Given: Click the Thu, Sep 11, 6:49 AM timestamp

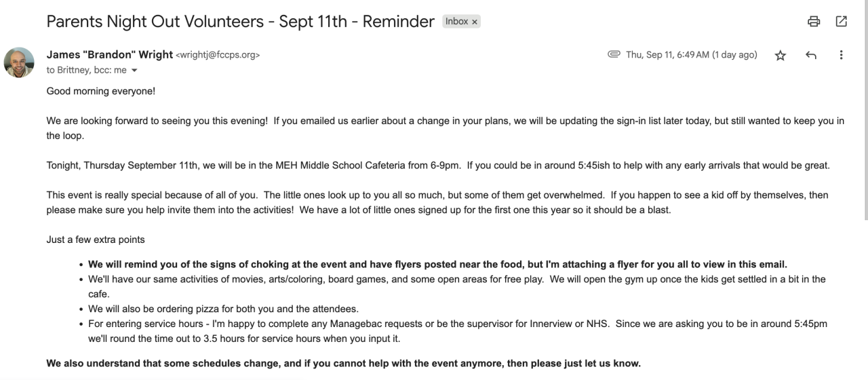Looking at the screenshot, I should click(x=691, y=55).
